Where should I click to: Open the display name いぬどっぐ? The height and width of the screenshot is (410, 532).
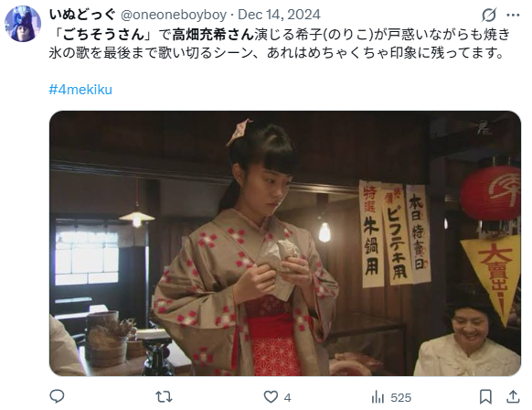click(83, 15)
